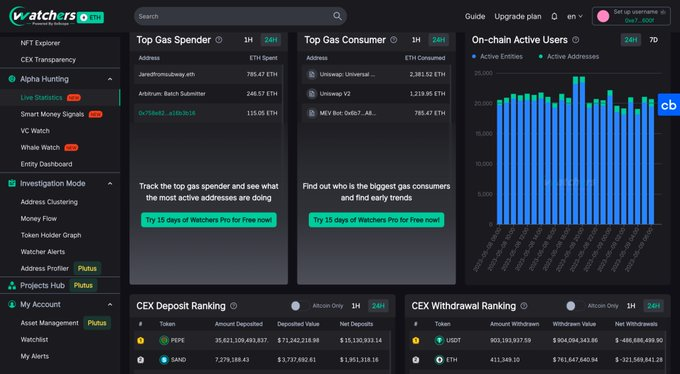Viewport: 680px width, 374px height.
Task: Click Try Watchers Pro button under gas spender
Action: pos(209,220)
